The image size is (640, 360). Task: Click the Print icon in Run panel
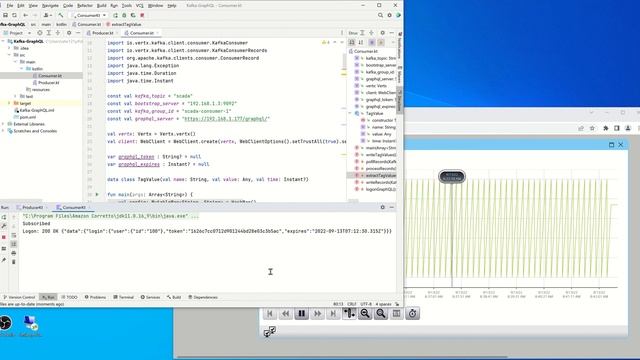[x=13, y=253]
